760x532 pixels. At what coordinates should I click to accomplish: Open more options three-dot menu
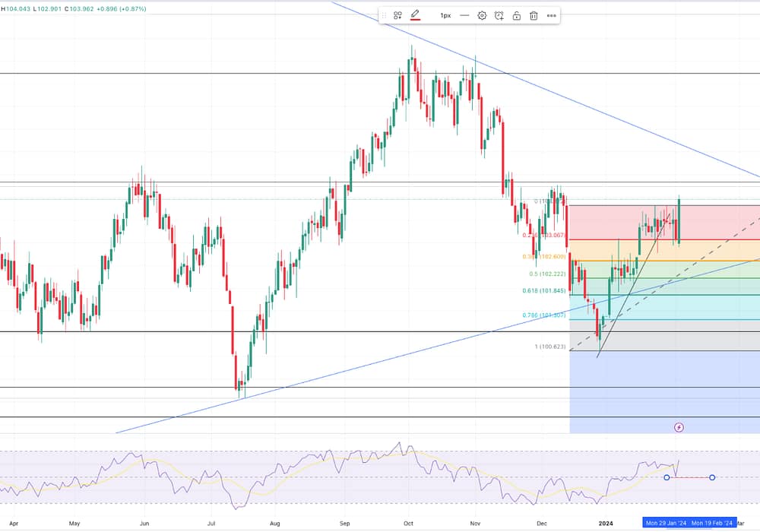click(552, 15)
